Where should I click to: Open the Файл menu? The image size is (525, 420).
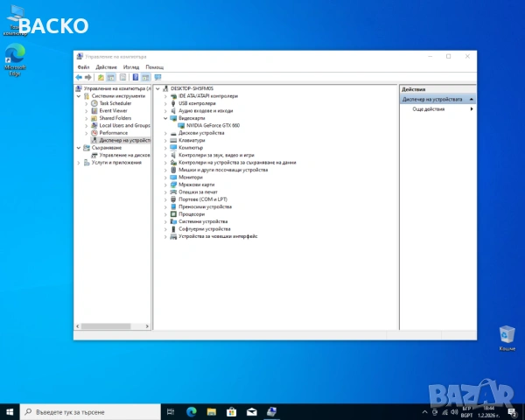[x=83, y=67]
